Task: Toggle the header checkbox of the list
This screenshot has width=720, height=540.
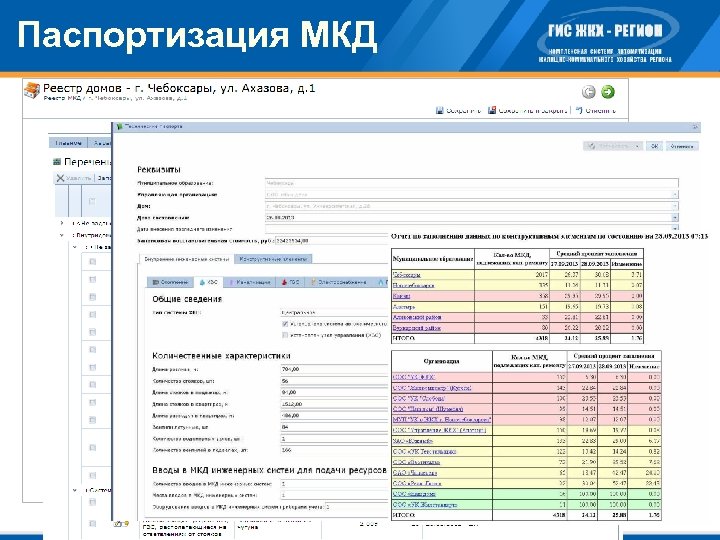Action: pyautogui.click(x=92, y=201)
